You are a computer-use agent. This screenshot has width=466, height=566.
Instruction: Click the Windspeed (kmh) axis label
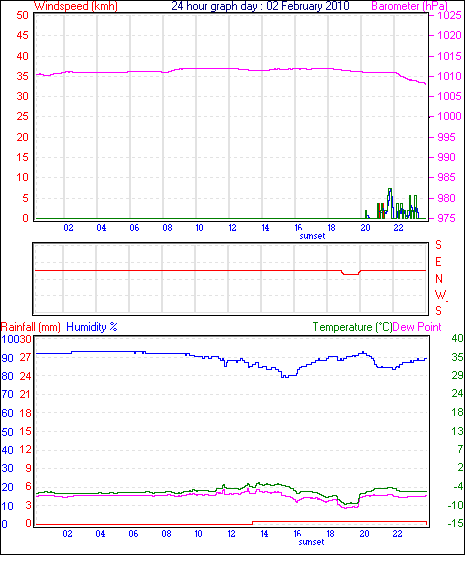pyautogui.click(x=76, y=6)
